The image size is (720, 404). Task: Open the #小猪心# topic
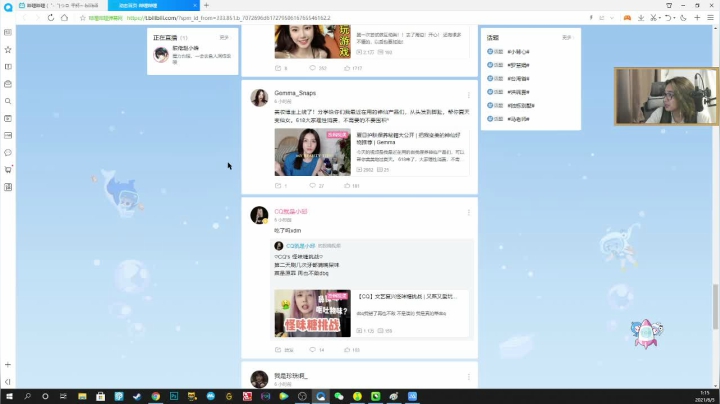pos(518,52)
